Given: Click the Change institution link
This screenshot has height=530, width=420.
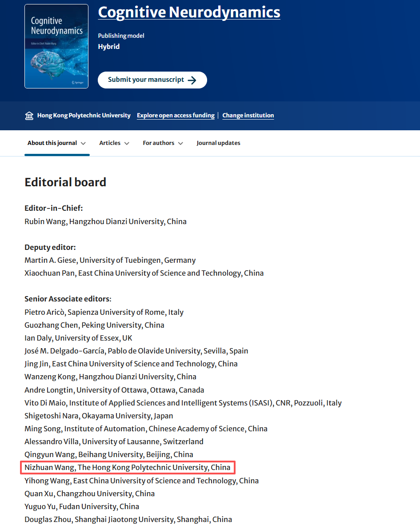Looking at the screenshot, I should point(248,116).
